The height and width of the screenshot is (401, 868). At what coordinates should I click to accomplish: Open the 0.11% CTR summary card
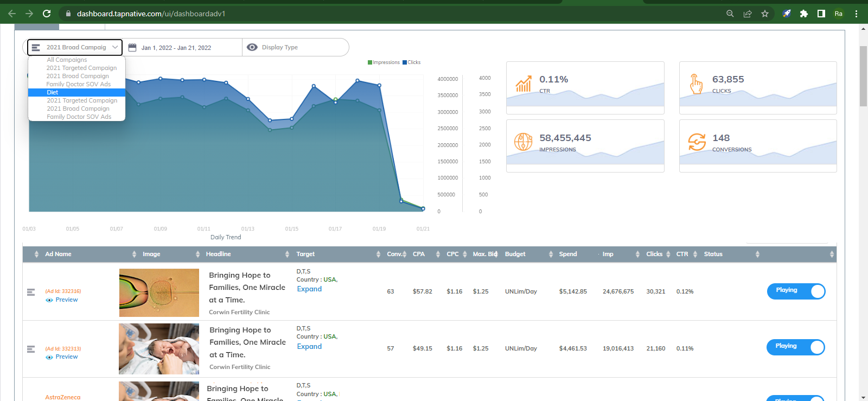coord(585,87)
